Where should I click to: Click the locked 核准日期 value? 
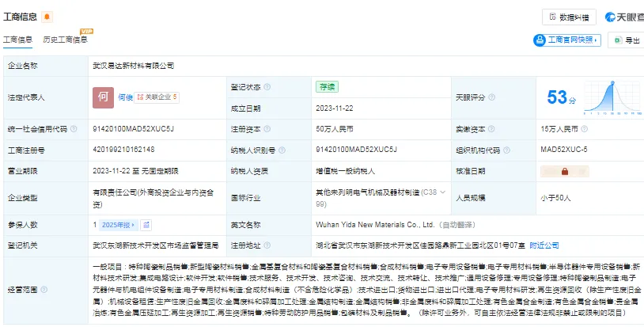click(565, 171)
